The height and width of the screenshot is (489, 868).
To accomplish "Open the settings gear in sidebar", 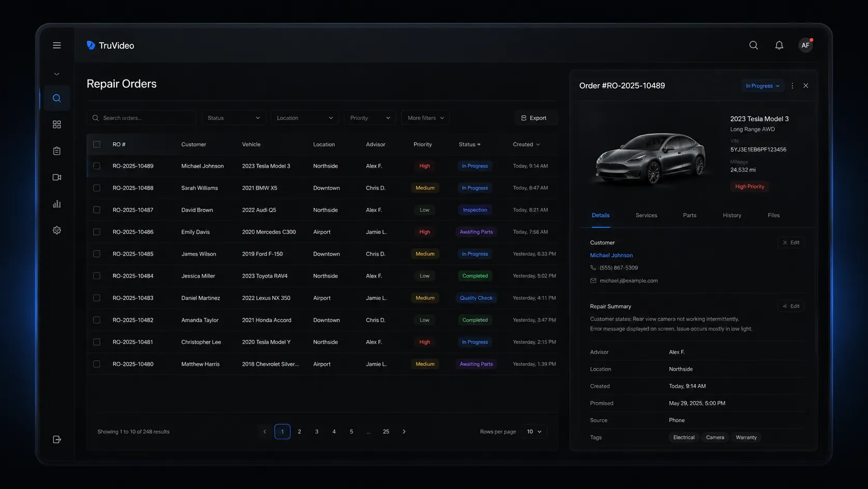I will [x=57, y=230].
